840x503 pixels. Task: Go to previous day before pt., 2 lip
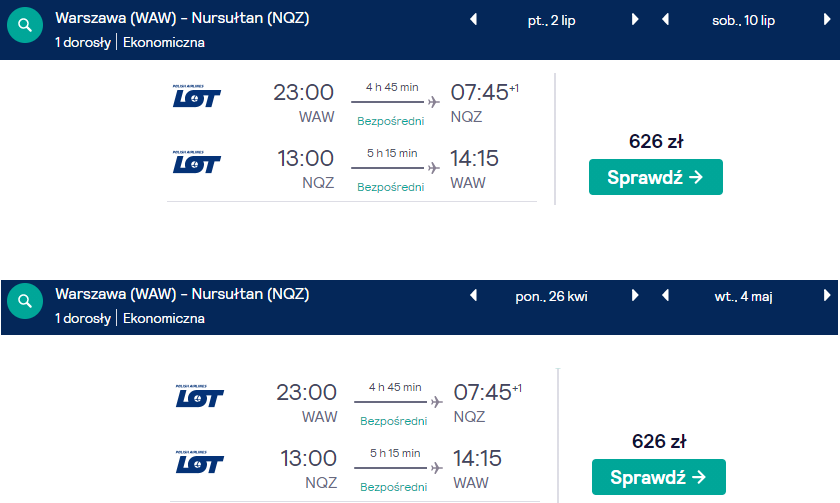[474, 20]
